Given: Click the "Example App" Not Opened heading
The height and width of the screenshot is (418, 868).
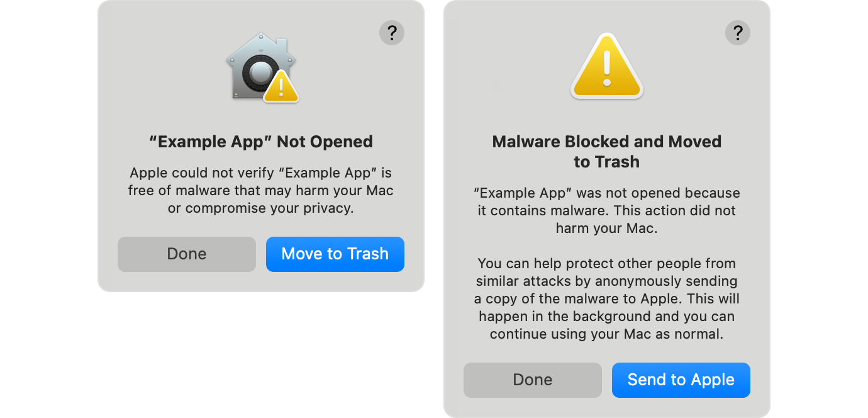Looking at the screenshot, I should pos(261,142).
